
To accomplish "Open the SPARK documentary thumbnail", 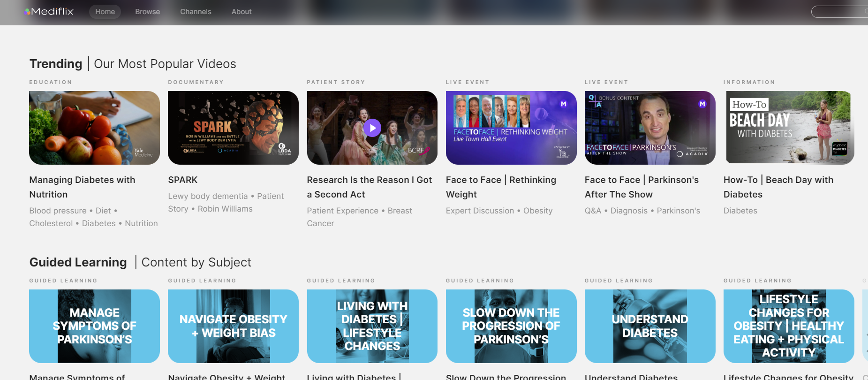I will tap(233, 128).
